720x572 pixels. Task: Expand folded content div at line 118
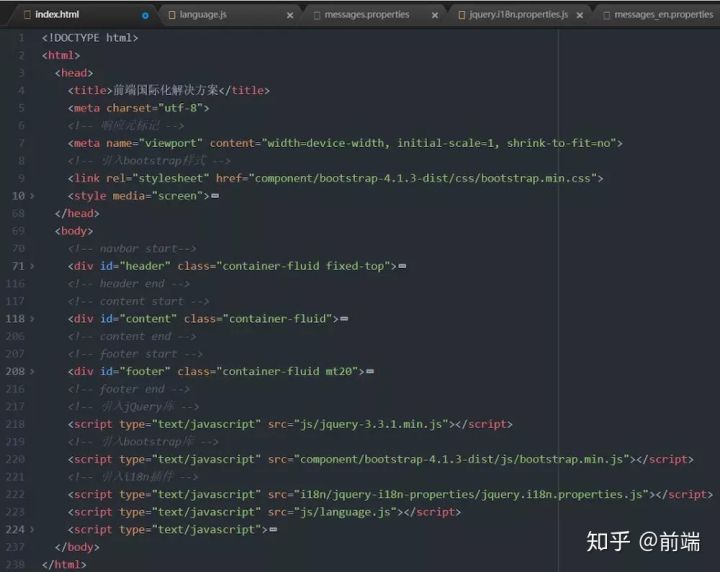[x=32, y=319]
